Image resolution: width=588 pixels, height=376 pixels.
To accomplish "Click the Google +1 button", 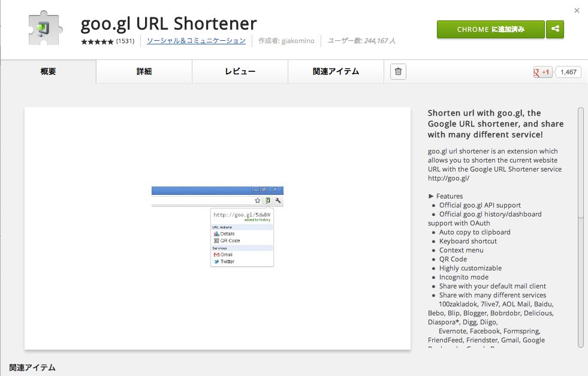I will click(x=542, y=72).
